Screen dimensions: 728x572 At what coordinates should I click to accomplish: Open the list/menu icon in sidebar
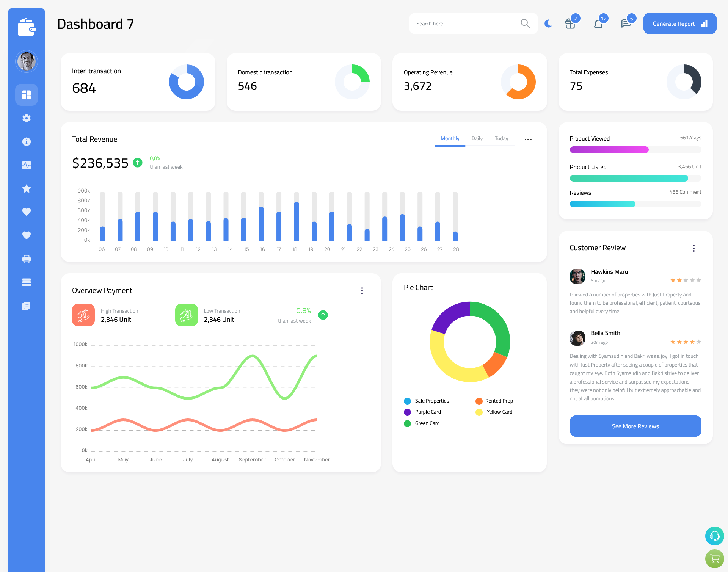pos(26,282)
